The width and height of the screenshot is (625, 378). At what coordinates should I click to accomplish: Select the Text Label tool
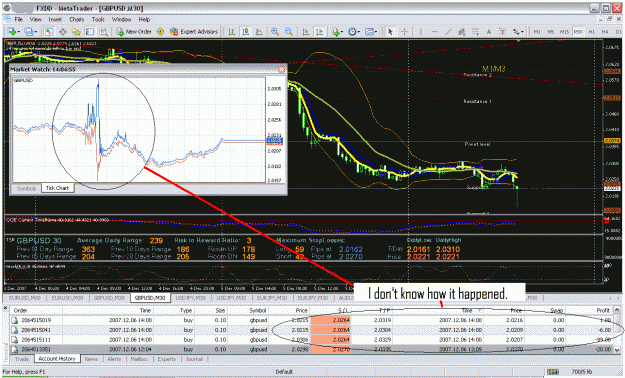coord(502,32)
